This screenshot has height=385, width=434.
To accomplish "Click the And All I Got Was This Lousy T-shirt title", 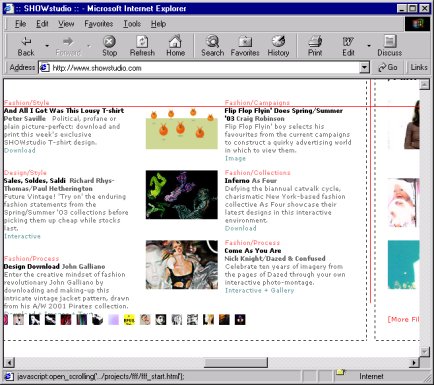I will tap(64, 111).
